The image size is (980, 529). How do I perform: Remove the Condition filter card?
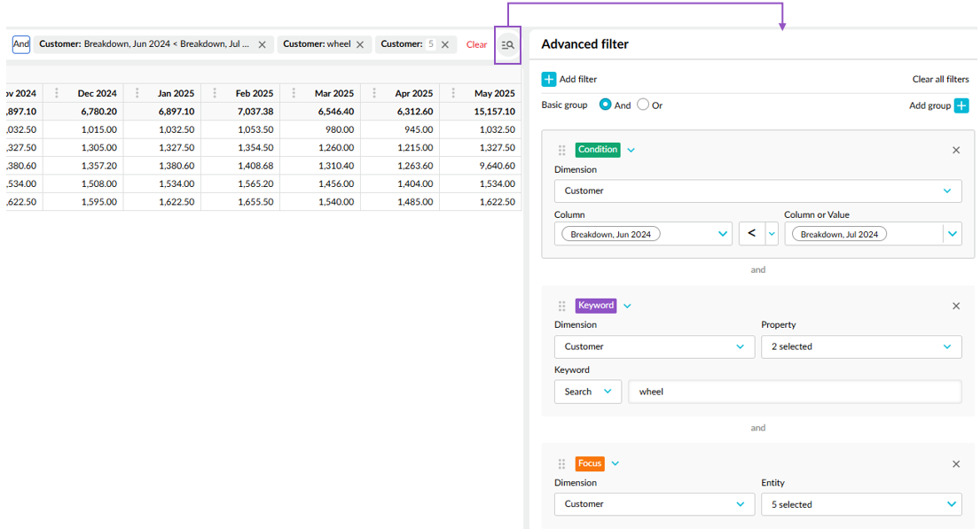pyautogui.click(x=956, y=151)
